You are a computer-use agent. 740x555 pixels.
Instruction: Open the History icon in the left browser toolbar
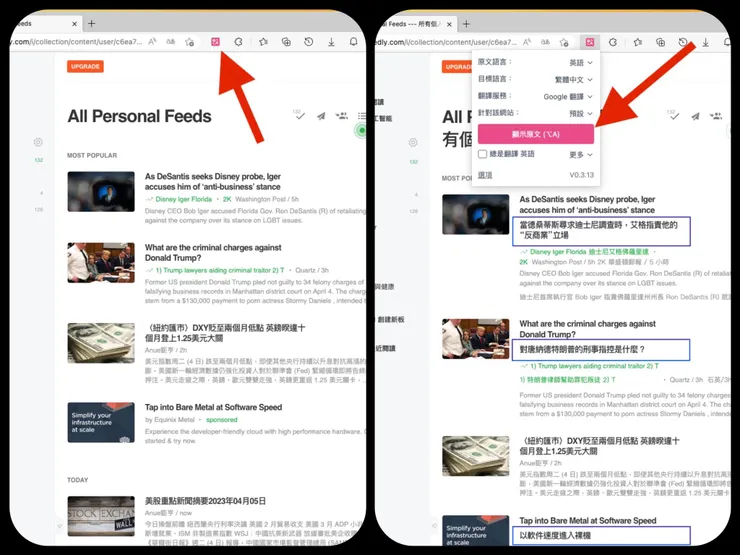coord(309,42)
